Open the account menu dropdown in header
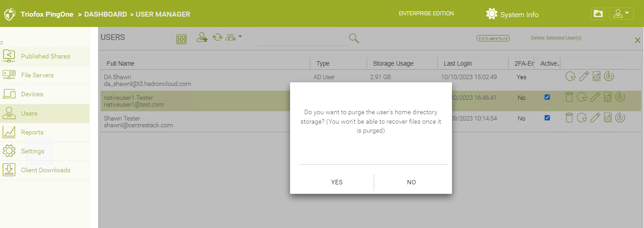The image size is (644, 228). coord(621,14)
